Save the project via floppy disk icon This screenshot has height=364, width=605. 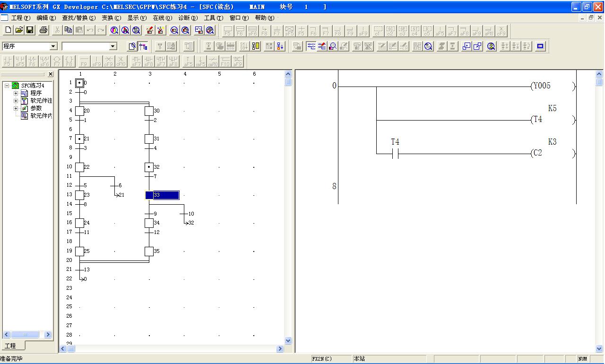[x=30, y=30]
